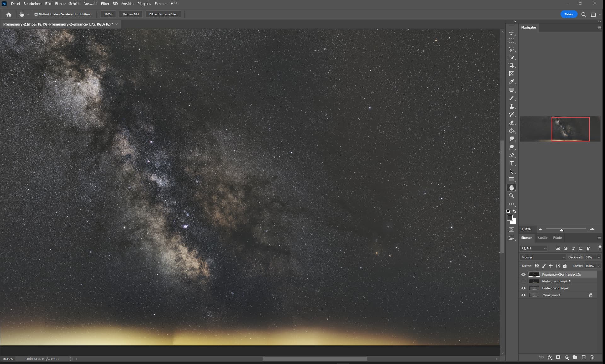Show the Hintergrund Kopie 3 layer

[x=523, y=281]
